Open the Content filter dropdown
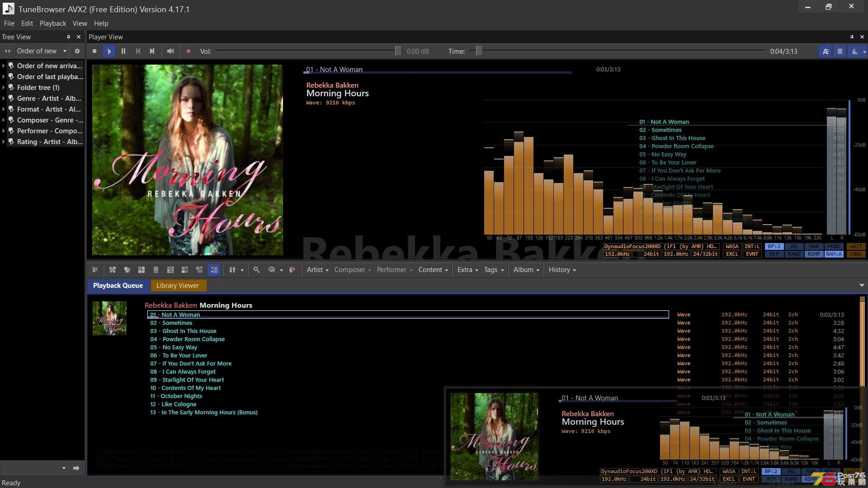This screenshot has height=488, width=868. coord(433,270)
